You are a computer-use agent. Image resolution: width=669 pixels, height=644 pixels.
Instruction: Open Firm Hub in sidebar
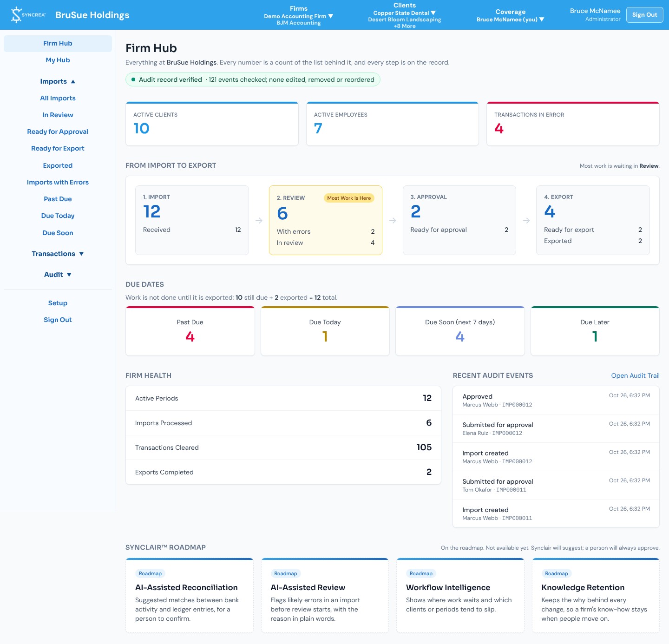click(58, 43)
